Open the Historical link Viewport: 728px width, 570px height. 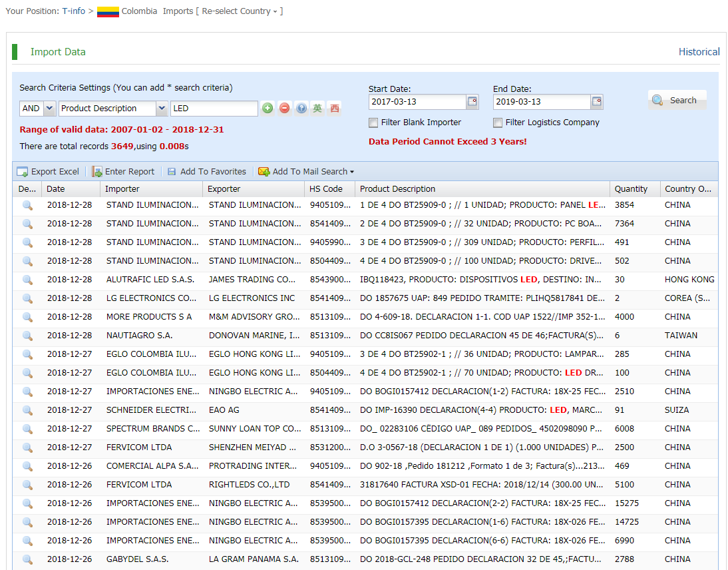[699, 52]
